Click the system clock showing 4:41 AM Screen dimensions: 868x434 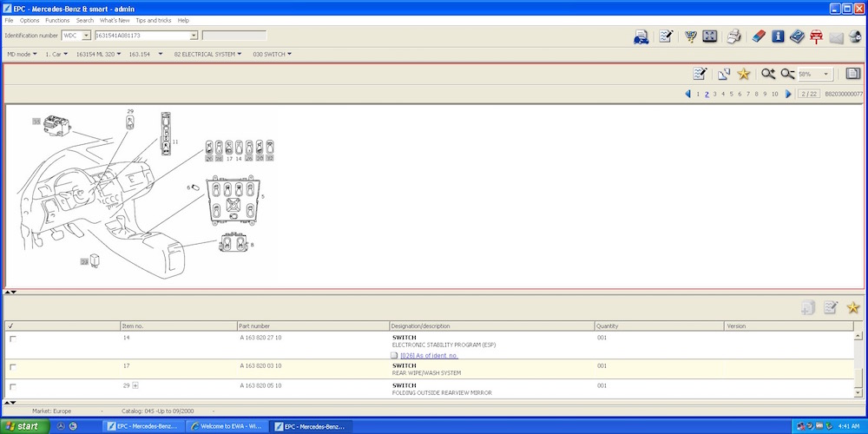point(849,426)
